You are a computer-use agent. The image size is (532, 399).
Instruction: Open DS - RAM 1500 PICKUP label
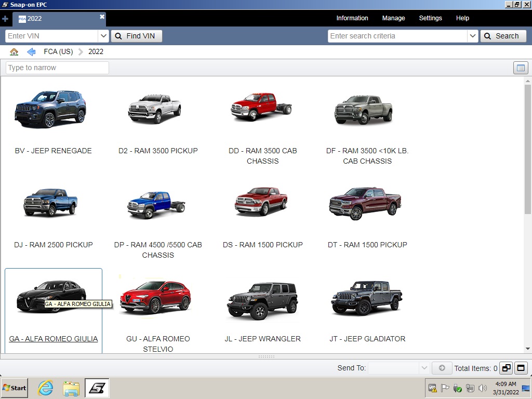point(262,245)
